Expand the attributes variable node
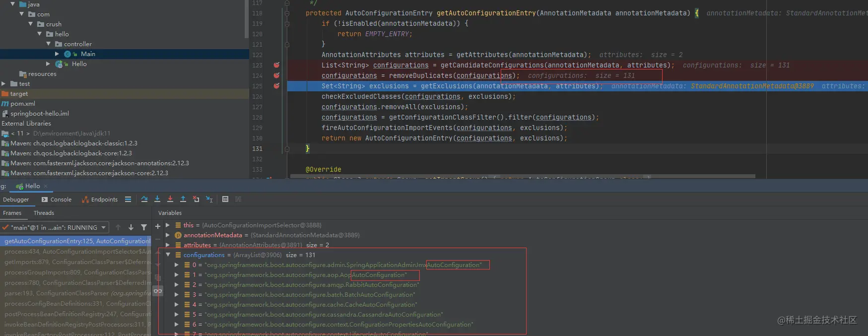Screen dimensions: 868x336 [168, 245]
